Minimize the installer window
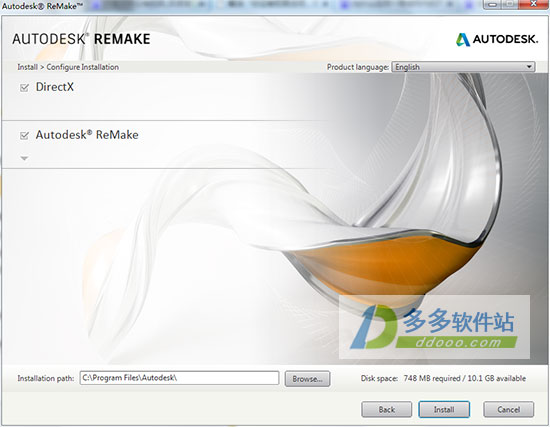 click(492, 4)
